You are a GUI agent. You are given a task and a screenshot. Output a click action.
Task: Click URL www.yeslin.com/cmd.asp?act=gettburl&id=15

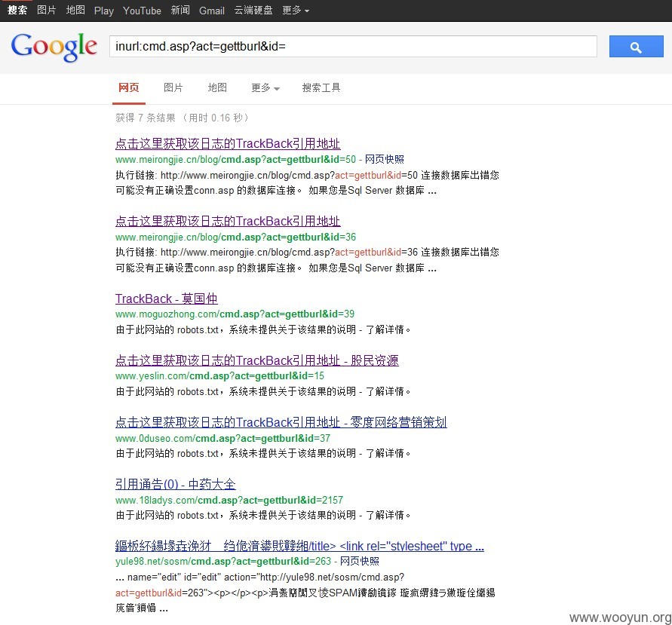(220, 375)
